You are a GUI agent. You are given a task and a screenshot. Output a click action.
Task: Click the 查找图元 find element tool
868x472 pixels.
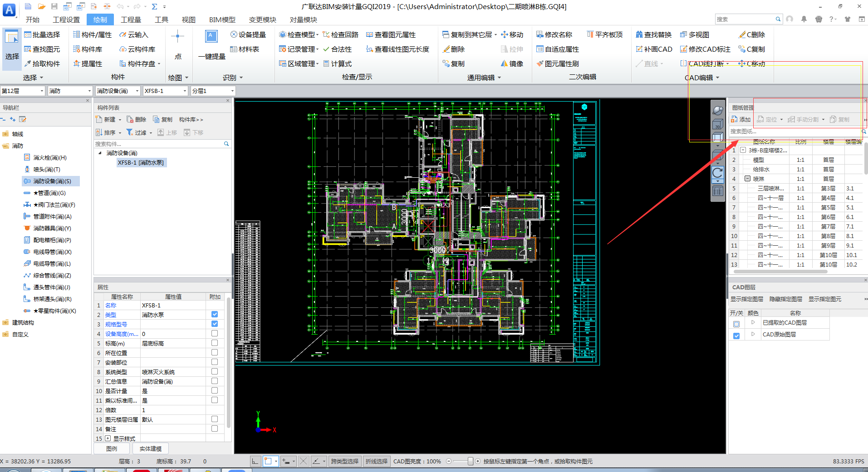point(42,49)
